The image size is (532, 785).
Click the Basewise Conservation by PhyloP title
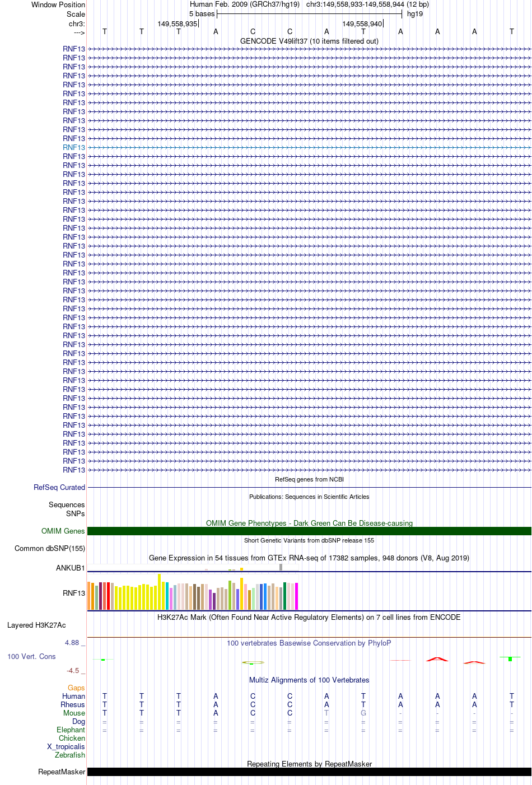point(309,643)
